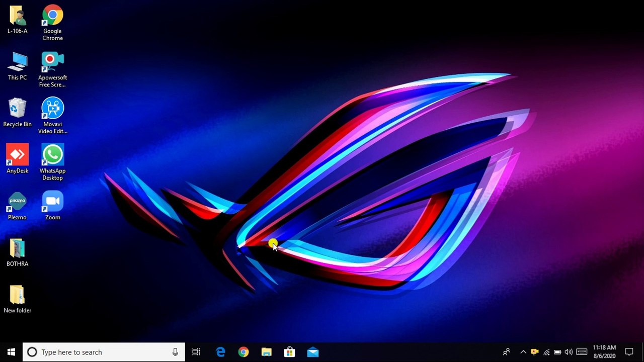Select the Google Chrome desktop shortcut
Screen dimensions: 644x362
click(52, 23)
